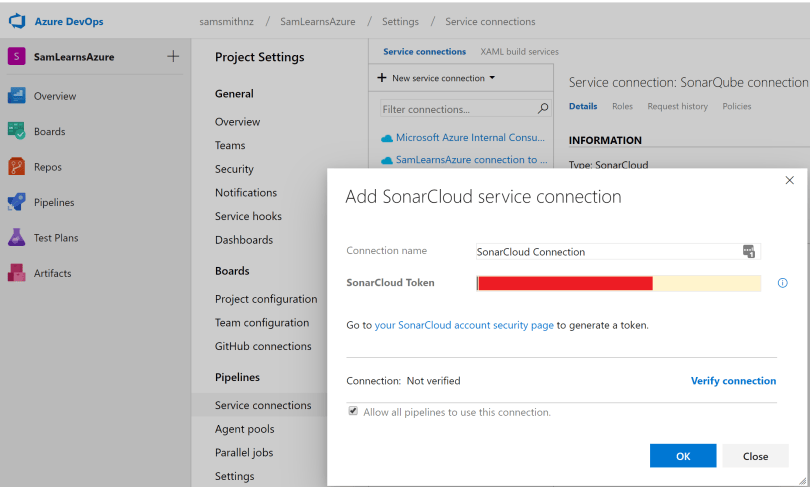Open Service hooks in project settings
The image size is (810, 487).
248,216
